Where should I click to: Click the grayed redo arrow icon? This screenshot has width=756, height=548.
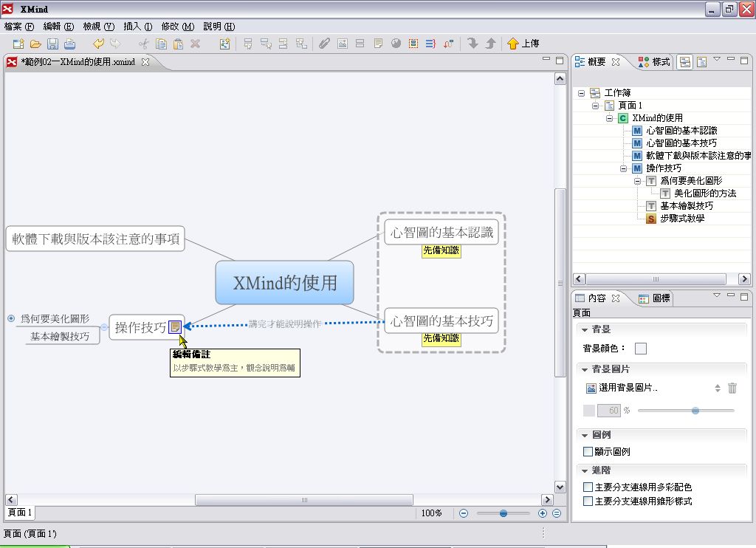click(x=115, y=44)
